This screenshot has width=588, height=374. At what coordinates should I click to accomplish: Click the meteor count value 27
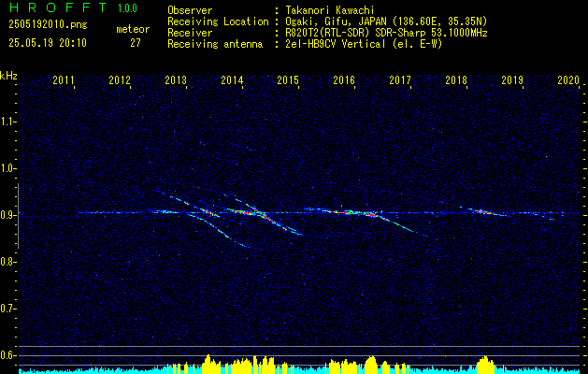tap(136, 43)
